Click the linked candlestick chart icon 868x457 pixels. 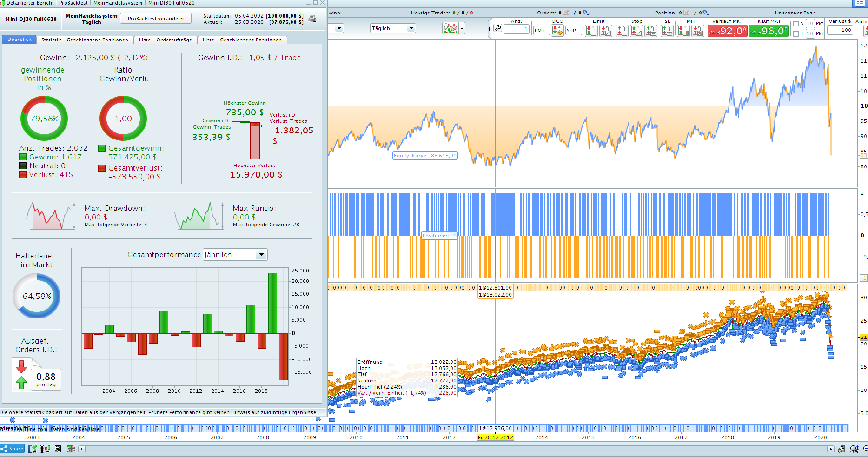pyautogui.click(x=45, y=449)
